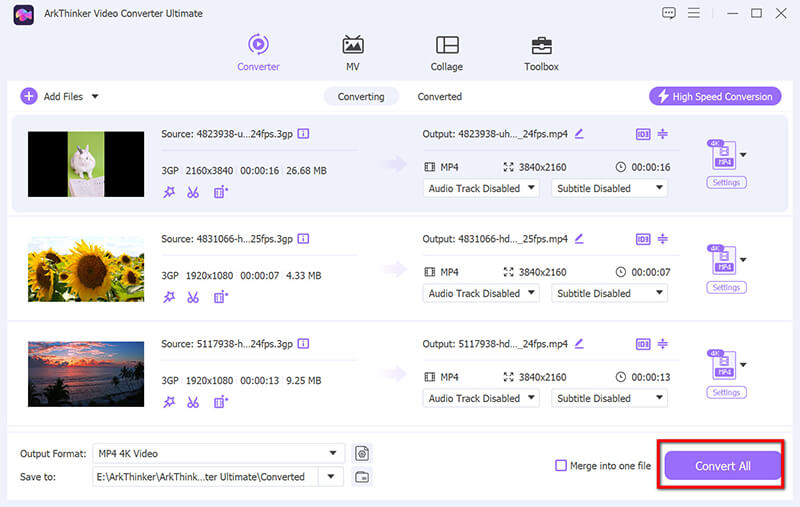Show media info for 5117938 source file
Screen dimensions: 800x507
(303, 344)
